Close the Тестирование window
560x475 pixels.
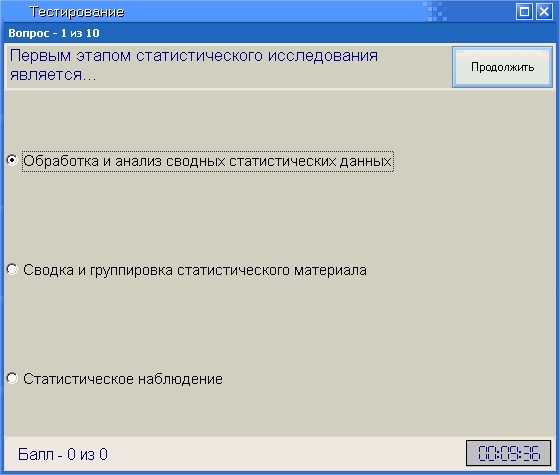[x=544, y=12]
